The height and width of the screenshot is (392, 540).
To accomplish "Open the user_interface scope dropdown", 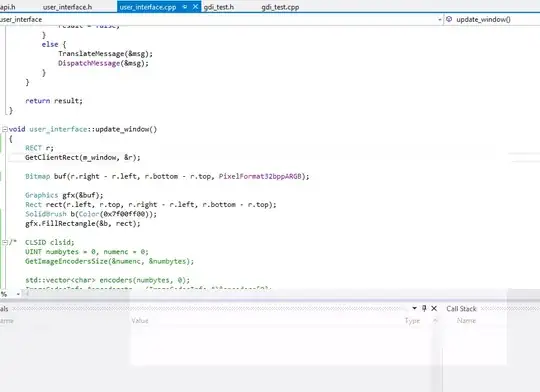I will 440,20.
